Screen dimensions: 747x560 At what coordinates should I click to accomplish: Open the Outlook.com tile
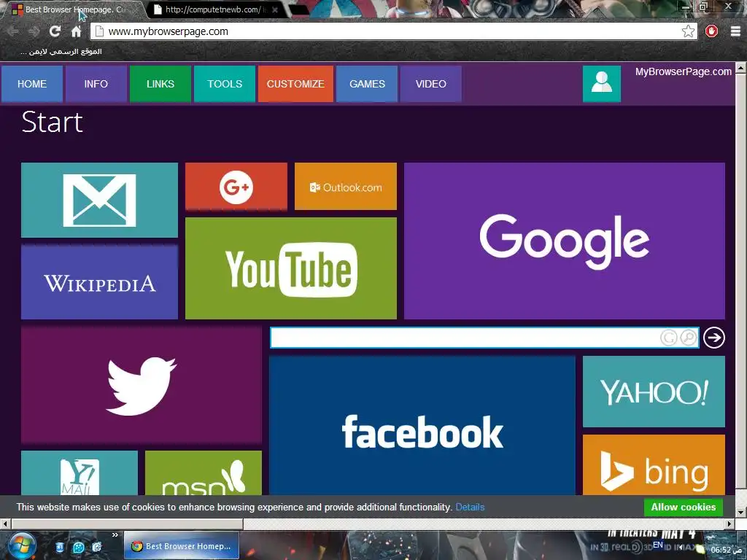click(x=346, y=186)
